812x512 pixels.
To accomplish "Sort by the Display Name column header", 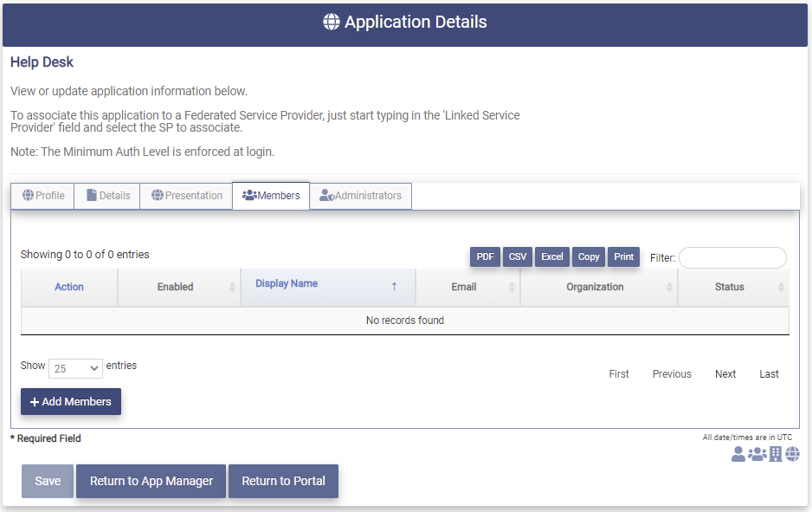I will click(328, 287).
